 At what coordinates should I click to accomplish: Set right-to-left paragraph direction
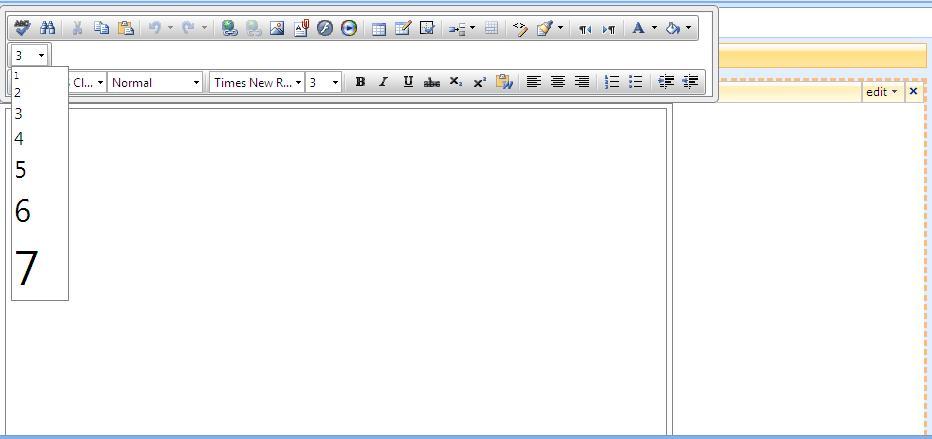coord(585,29)
